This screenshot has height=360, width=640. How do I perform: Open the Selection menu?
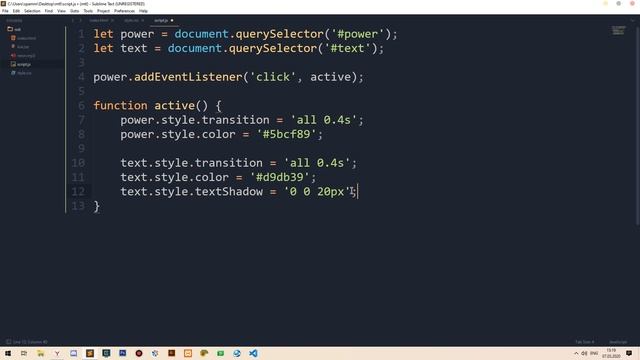pos(32,11)
